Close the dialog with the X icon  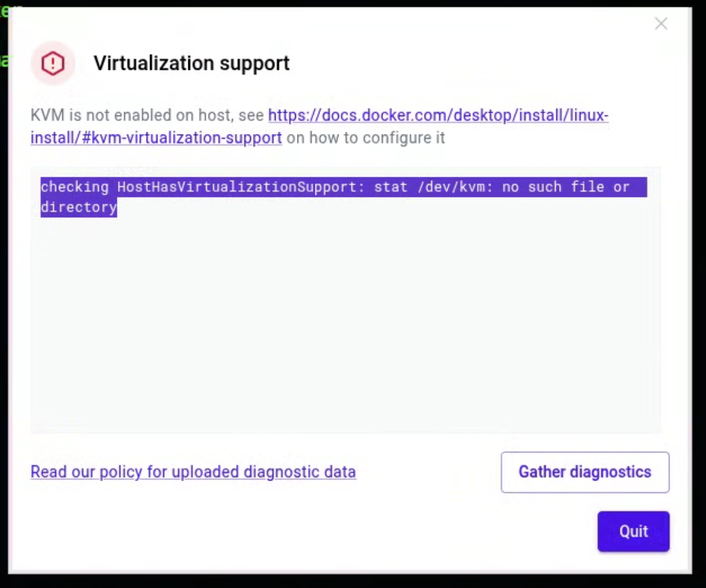pyautogui.click(x=661, y=24)
